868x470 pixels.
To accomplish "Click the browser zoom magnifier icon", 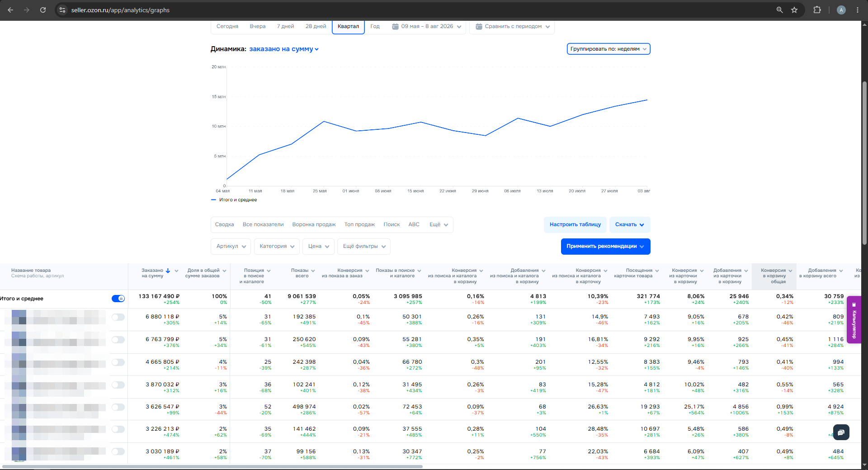I will [x=779, y=10].
